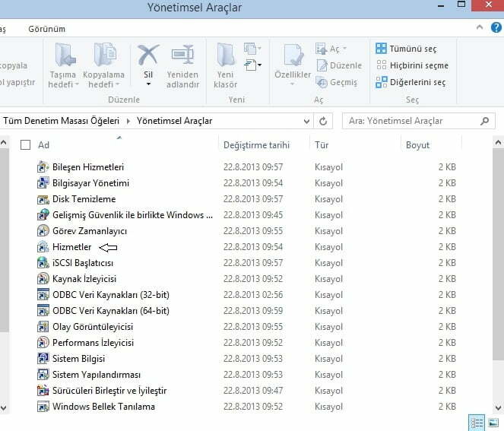Click the iSCSI Başlatıcısı shortcut icon
Viewport: 504px width, 431px height.
click(x=43, y=262)
